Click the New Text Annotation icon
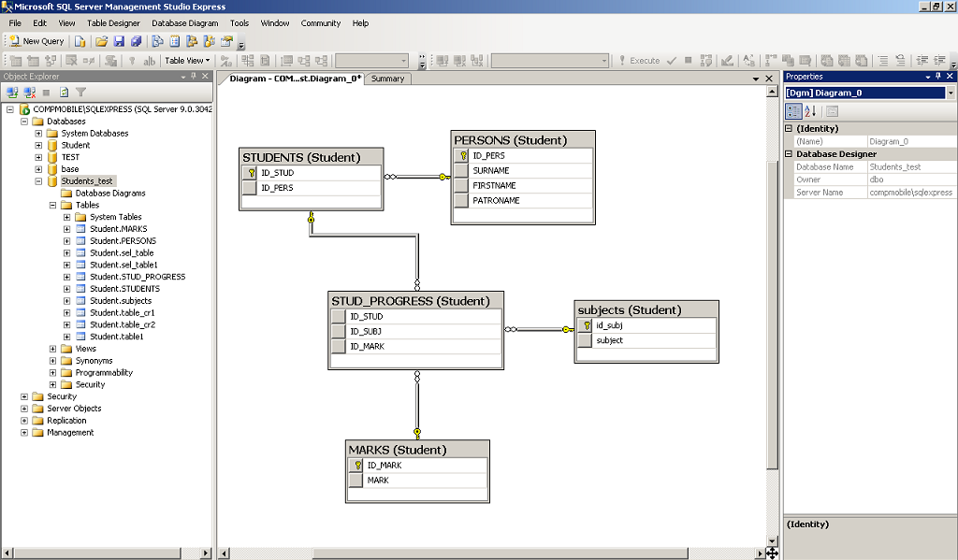The height and width of the screenshot is (560, 958). tap(149, 61)
